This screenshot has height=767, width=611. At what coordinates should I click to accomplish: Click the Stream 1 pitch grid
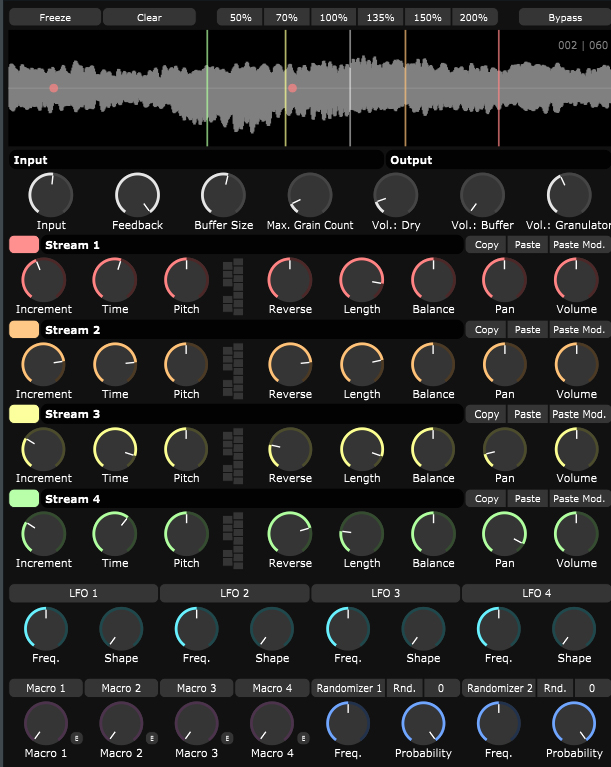232,287
